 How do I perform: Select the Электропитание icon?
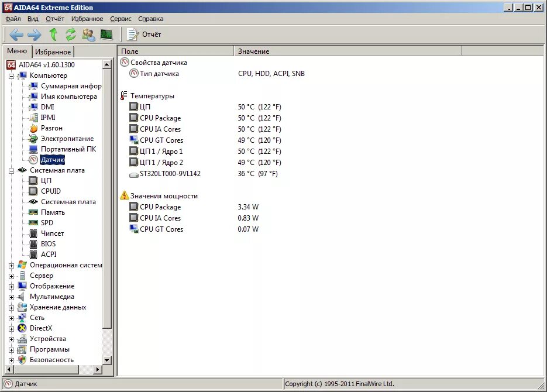pos(33,139)
